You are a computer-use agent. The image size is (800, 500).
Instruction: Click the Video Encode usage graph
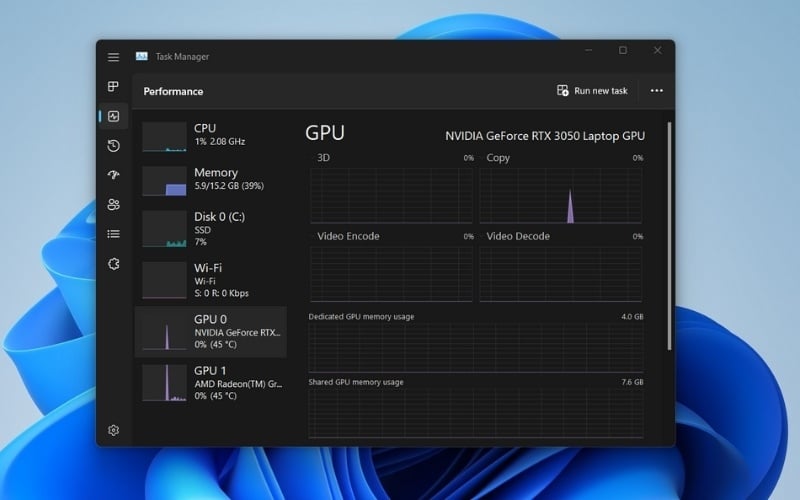[x=391, y=274]
